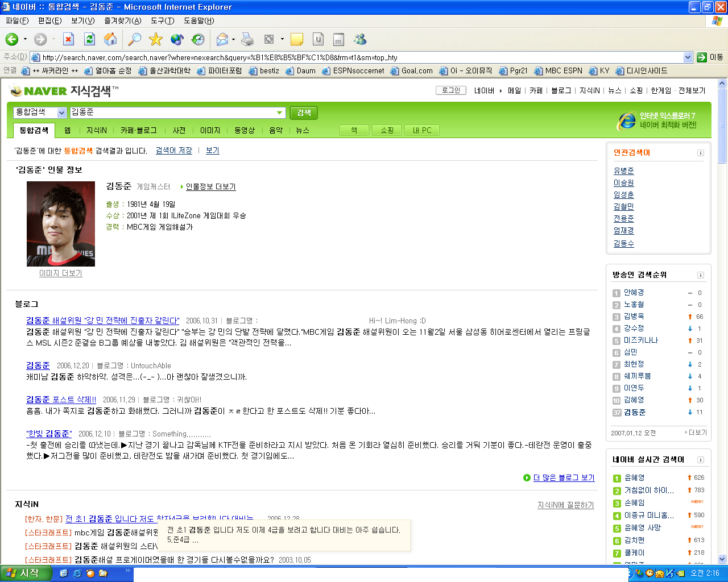Open the 파일(F) menu
The height and width of the screenshot is (582, 728).
(17, 20)
